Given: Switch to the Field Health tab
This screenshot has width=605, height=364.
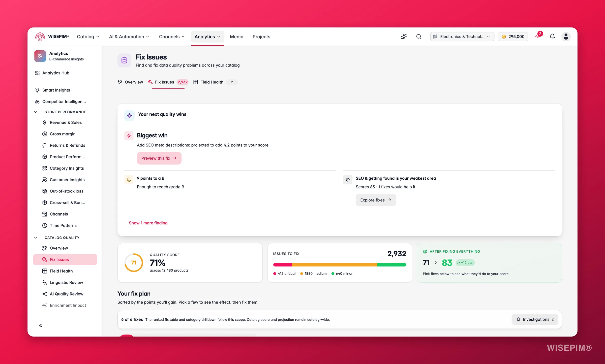Looking at the screenshot, I should 215,82.
